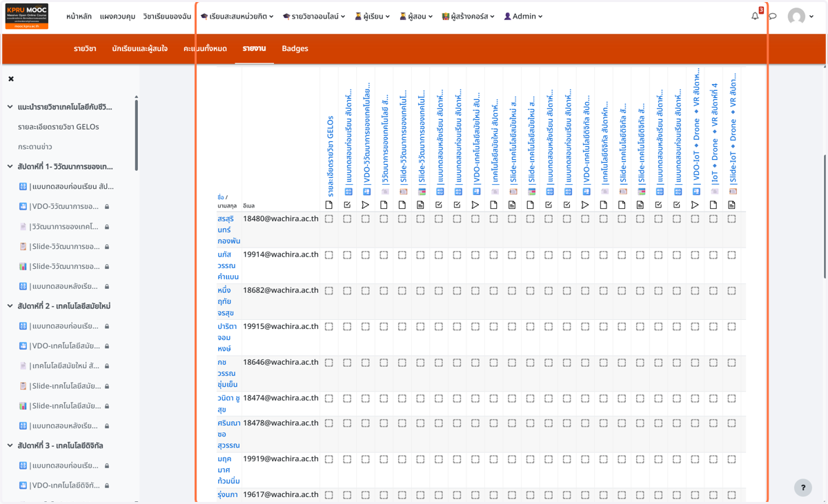
Task: Tick GELOs checkbox for 18480@wachira.ac.th
Action: click(329, 219)
